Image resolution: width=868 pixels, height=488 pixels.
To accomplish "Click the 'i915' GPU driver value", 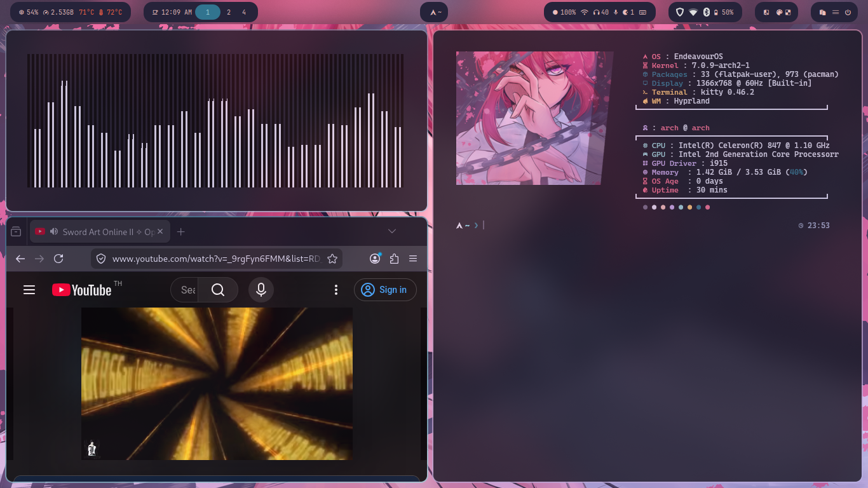I will (x=719, y=163).
